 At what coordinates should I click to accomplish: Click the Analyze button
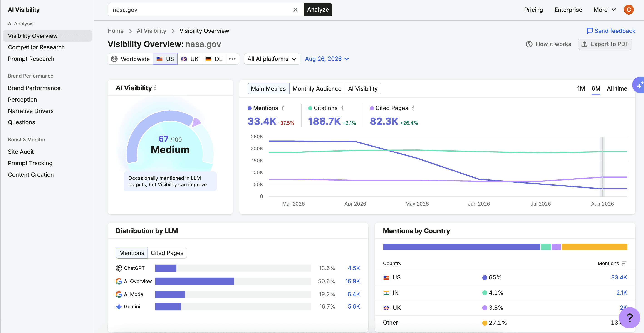click(317, 10)
